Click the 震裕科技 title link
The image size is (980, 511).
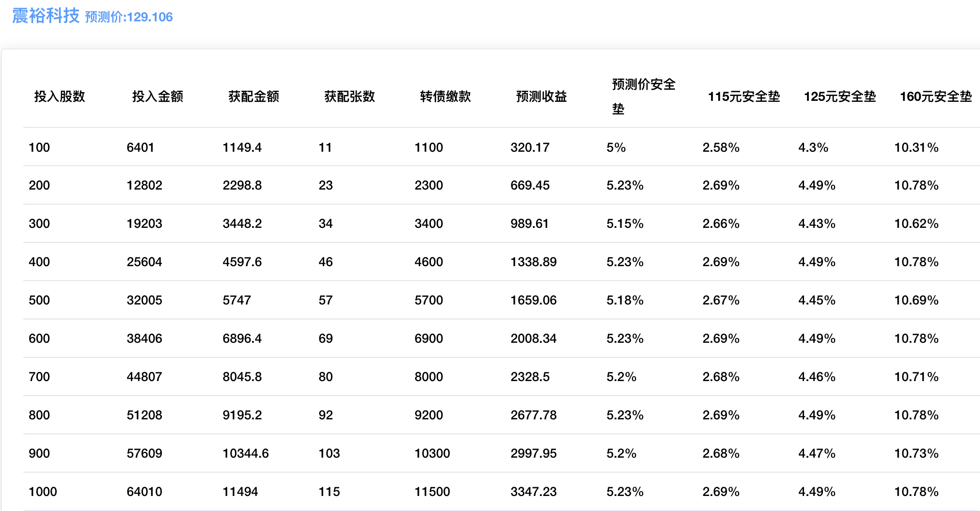(46, 16)
